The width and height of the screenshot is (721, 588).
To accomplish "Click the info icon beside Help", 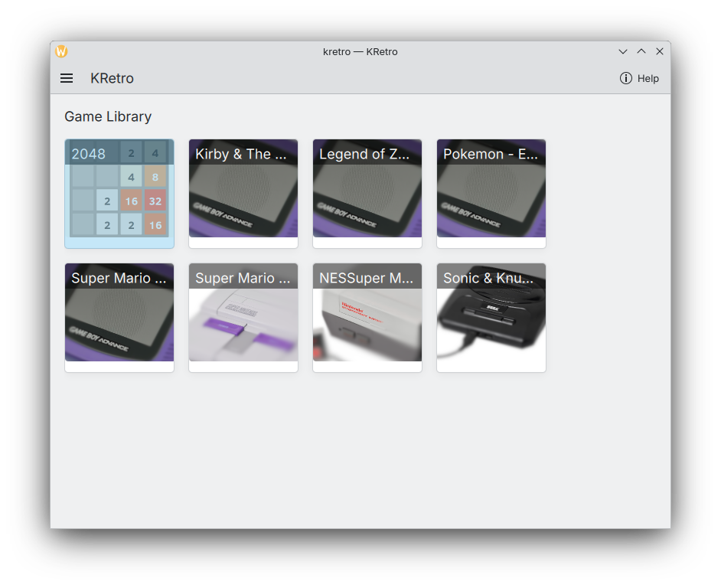I will pyautogui.click(x=625, y=78).
